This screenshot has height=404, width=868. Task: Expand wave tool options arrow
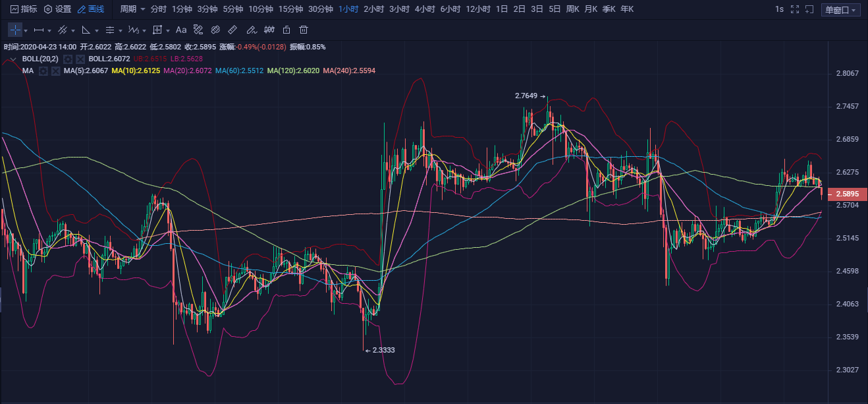pyautogui.click(x=145, y=30)
